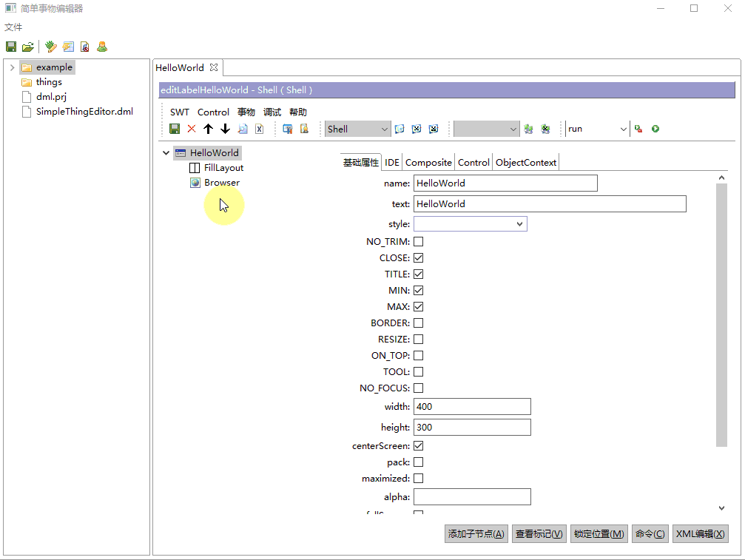This screenshot has width=745, height=560.
Task: Close the HelloWorld editor tab
Action: pos(214,67)
